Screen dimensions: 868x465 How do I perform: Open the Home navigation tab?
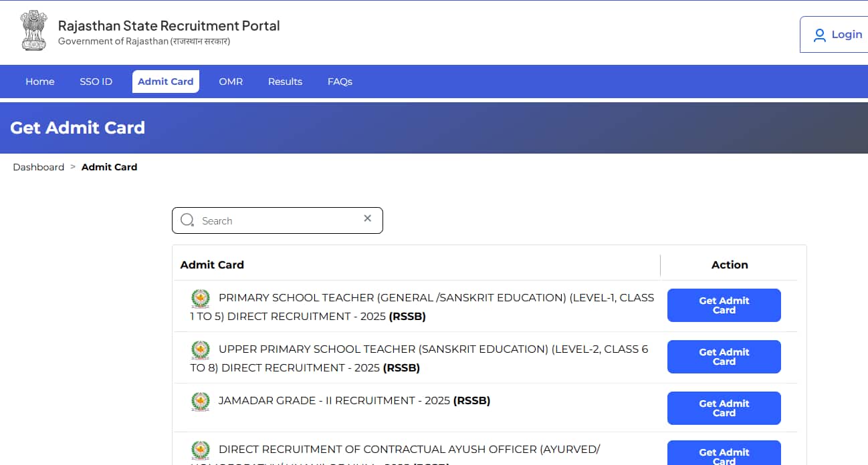[x=40, y=82]
